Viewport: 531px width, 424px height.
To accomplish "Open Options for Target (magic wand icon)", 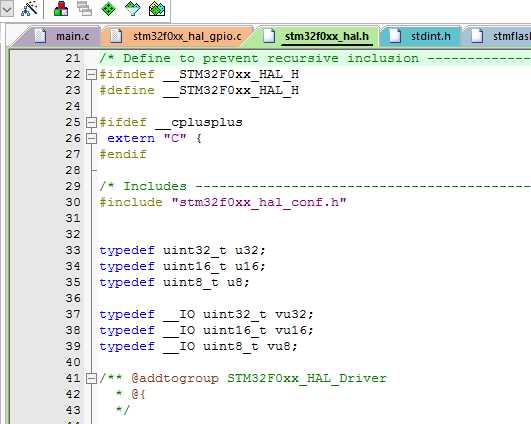I will [x=29, y=8].
